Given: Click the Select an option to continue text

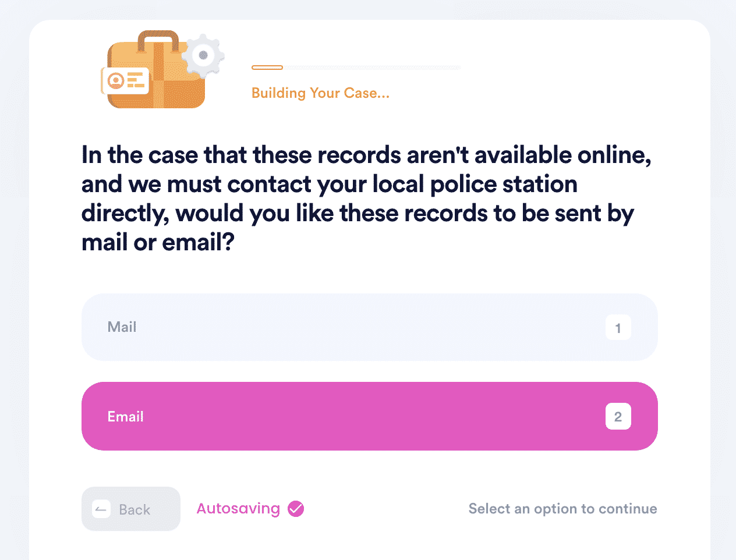Looking at the screenshot, I should click(562, 509).
